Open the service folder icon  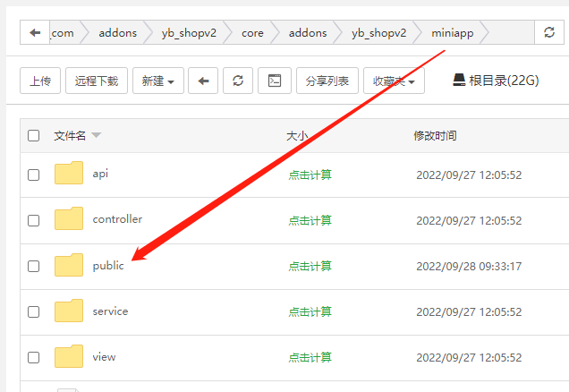coord(69,311)
